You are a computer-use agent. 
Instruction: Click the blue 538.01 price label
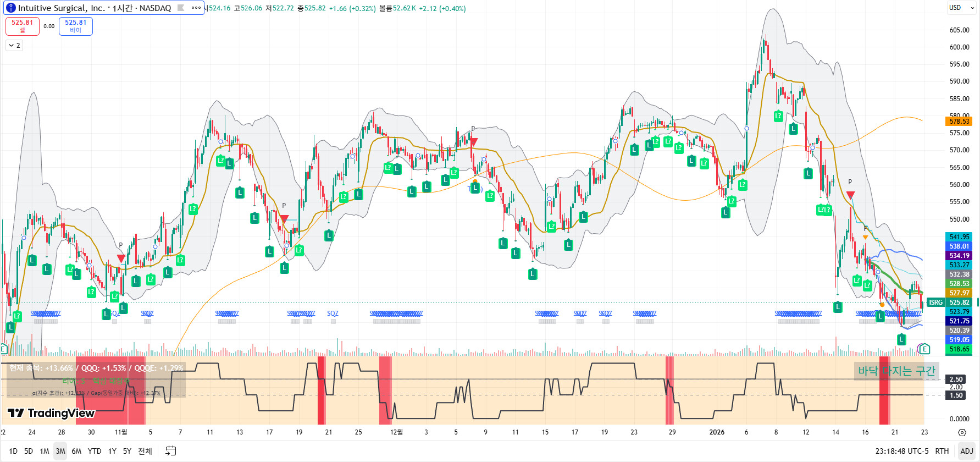[959, 246]
